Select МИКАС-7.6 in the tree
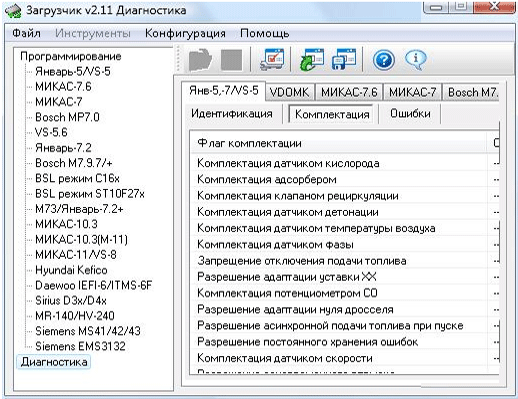Screen dimensions: 518x399 (x=63, y=87)
